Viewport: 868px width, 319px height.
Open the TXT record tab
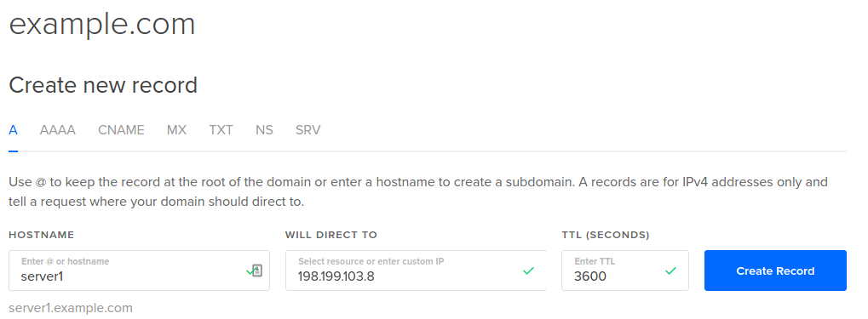[221, 130]
